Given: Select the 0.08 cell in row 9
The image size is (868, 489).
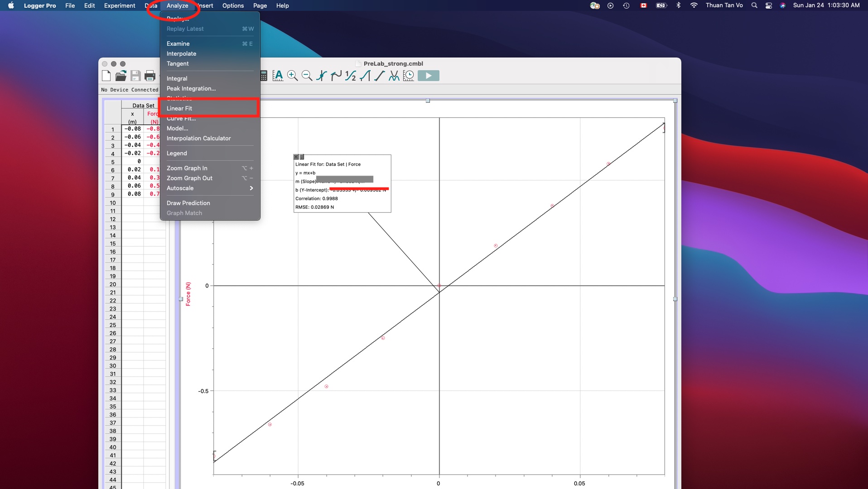Looking at the screenshot, I should coord(133,194).
